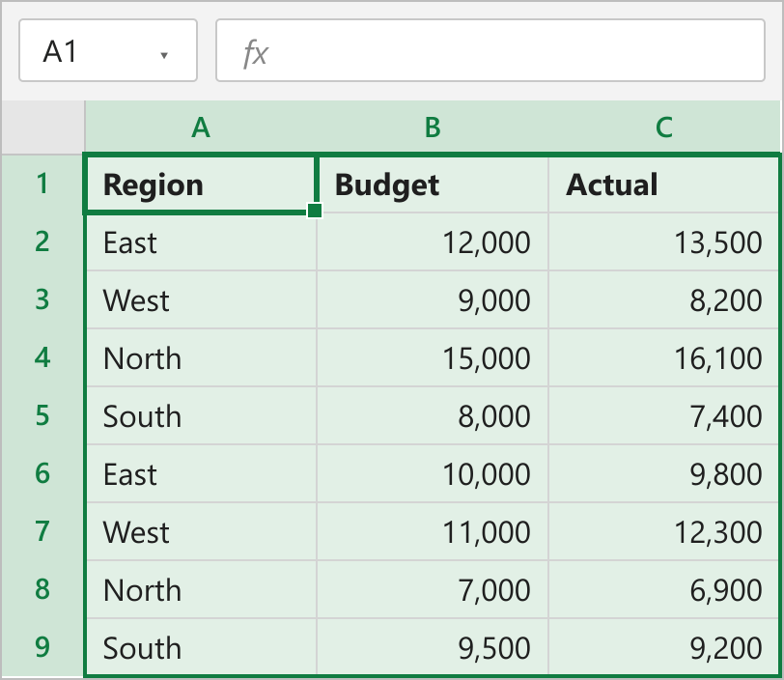
Task: Click the A1 Name Box field
Action: coord(108,50)
